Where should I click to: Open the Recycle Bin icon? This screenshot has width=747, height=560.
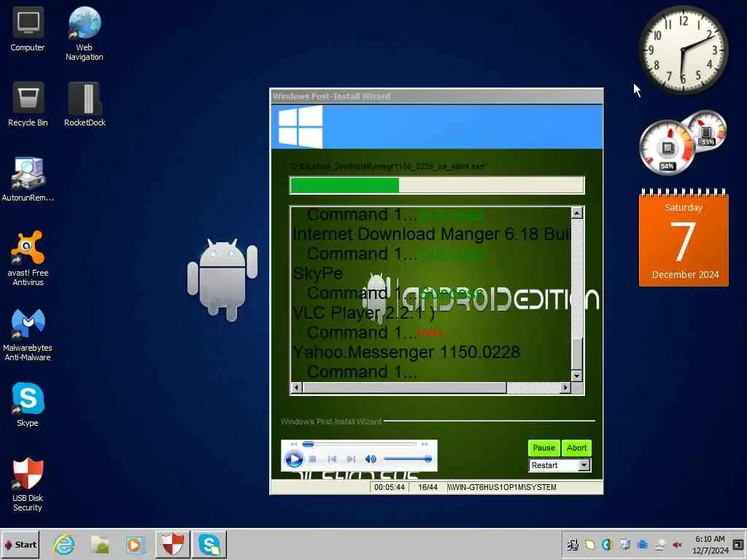click(28, 104)
